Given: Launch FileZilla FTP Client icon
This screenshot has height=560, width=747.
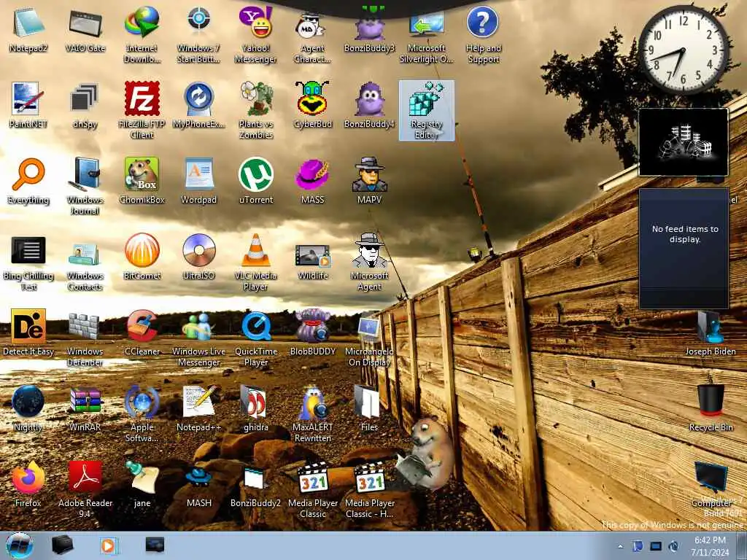Looking at the screenshot, I should 142,111.
